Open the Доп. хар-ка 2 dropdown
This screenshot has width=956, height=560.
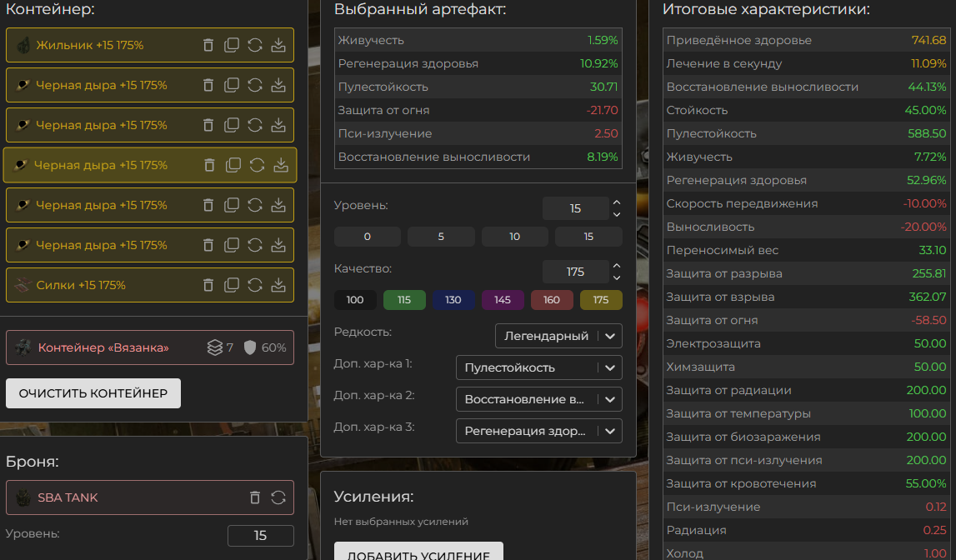click(x=538, y=399)
